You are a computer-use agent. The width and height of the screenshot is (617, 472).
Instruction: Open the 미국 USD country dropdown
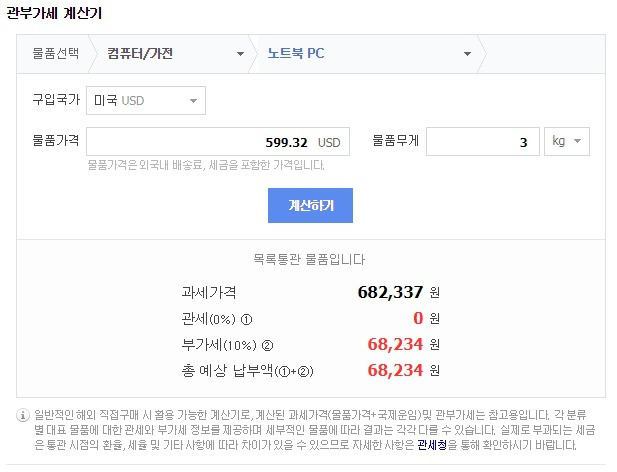coord(146,101)
